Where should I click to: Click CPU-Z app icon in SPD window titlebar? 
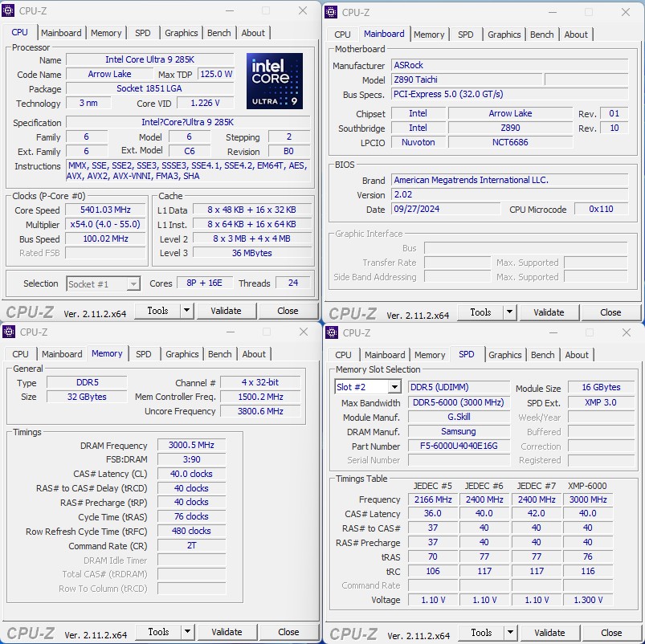[x=332, y=332]
